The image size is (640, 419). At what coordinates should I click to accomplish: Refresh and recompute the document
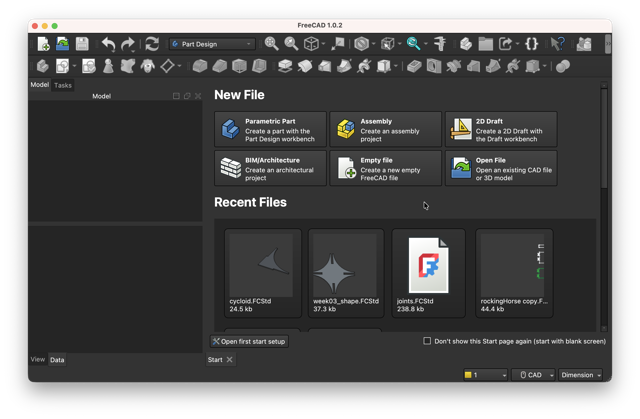pyautogui.click(x=152, y=44)
